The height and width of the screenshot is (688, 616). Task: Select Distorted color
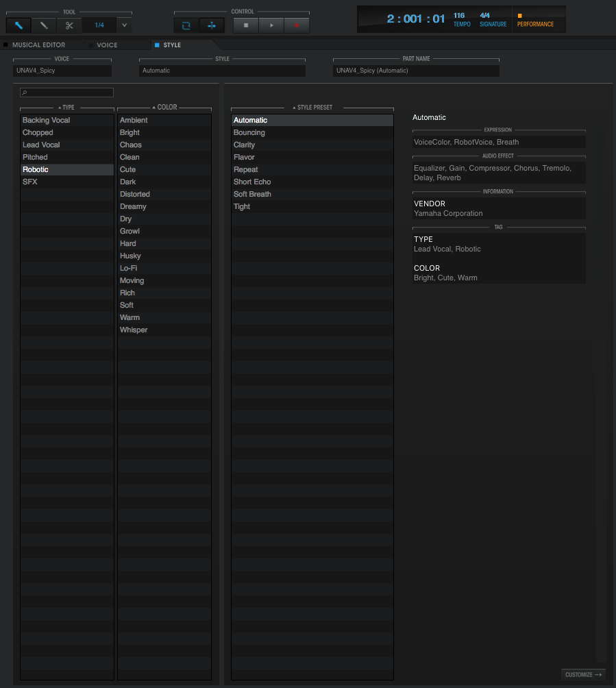coord(164,194)
